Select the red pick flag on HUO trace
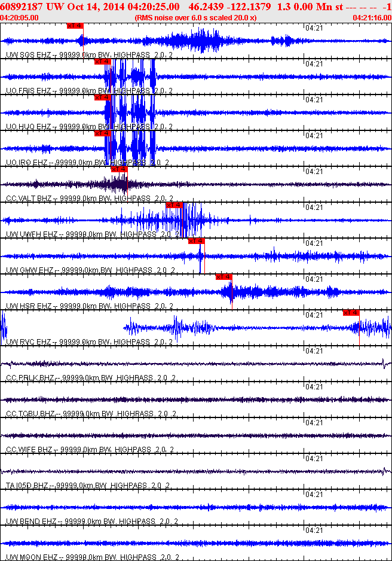 click(x=102, y=97)
